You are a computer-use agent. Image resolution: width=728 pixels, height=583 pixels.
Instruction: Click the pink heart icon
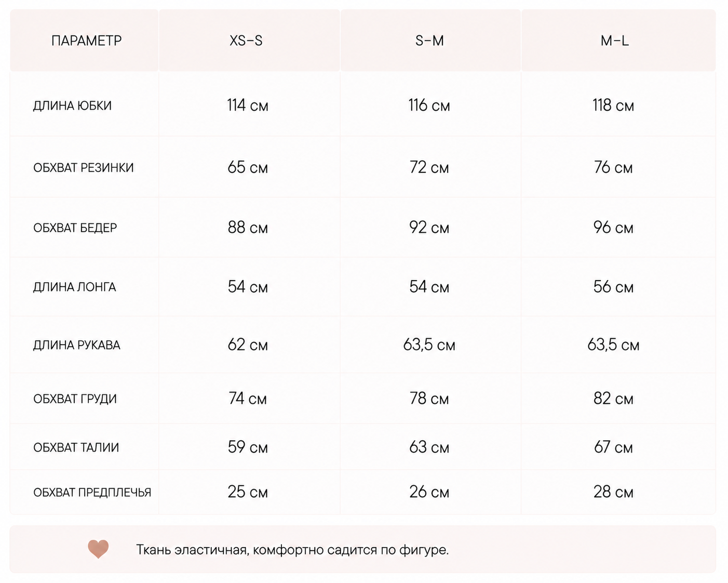click(x=98, y=549)
